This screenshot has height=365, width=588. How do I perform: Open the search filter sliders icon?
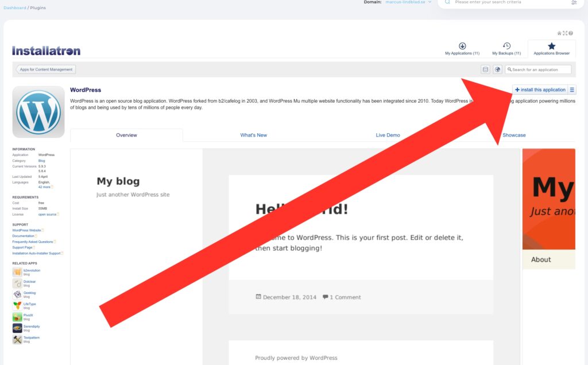(x=574, y=2)
